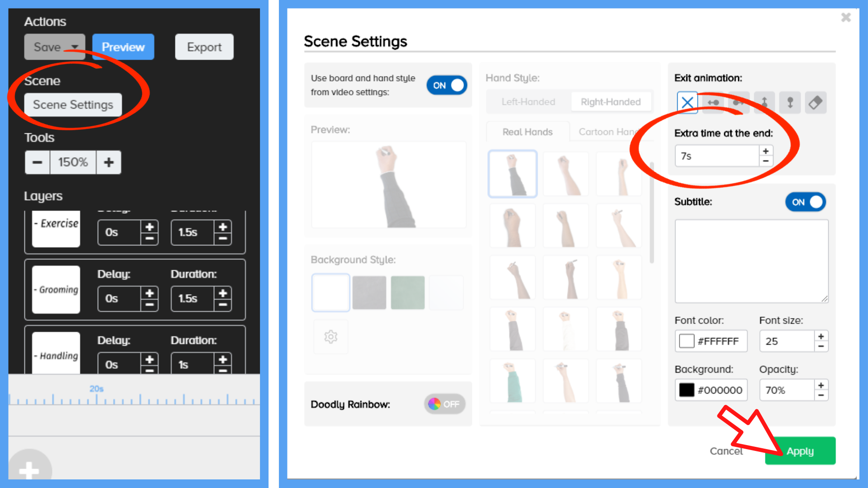The width and height of the screenshot is (868, 488).
Task: Enable the Doodly Rainbow toggle
Action: pos(444,404)
